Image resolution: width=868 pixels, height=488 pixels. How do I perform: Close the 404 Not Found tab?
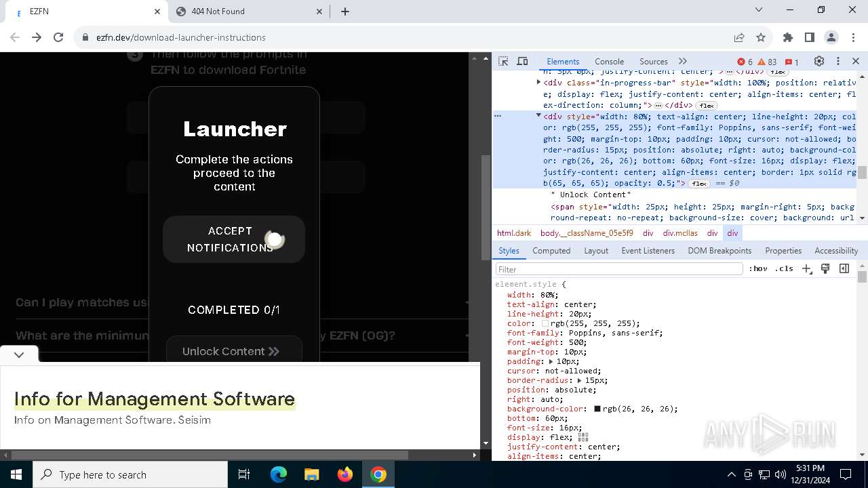pyautogui.click(x=319, y=12)
